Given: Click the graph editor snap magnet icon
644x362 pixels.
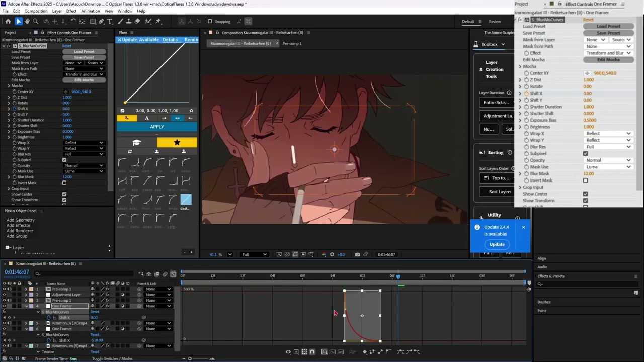Looking at the screenshot, I should point(312,352).
